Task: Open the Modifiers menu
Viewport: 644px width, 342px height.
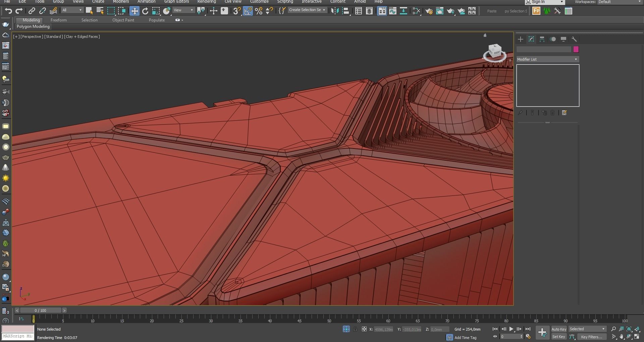Action: tap(121, 2)
